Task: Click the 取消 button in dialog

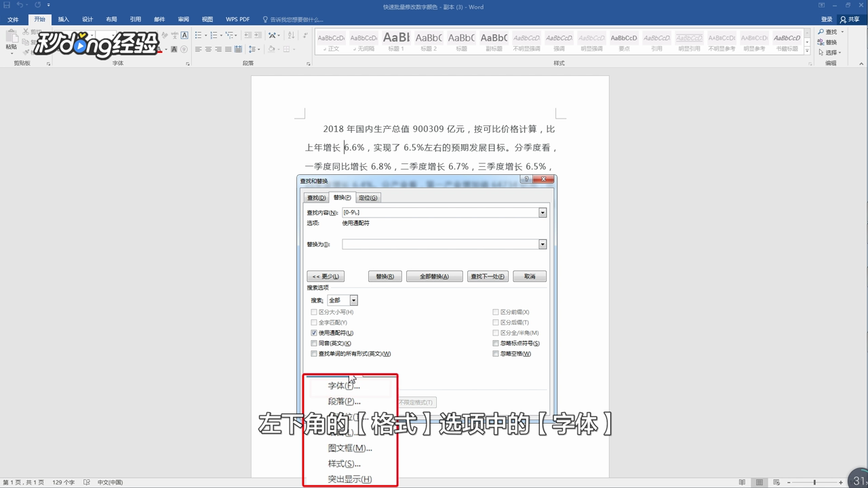Action: coord(530,277)
